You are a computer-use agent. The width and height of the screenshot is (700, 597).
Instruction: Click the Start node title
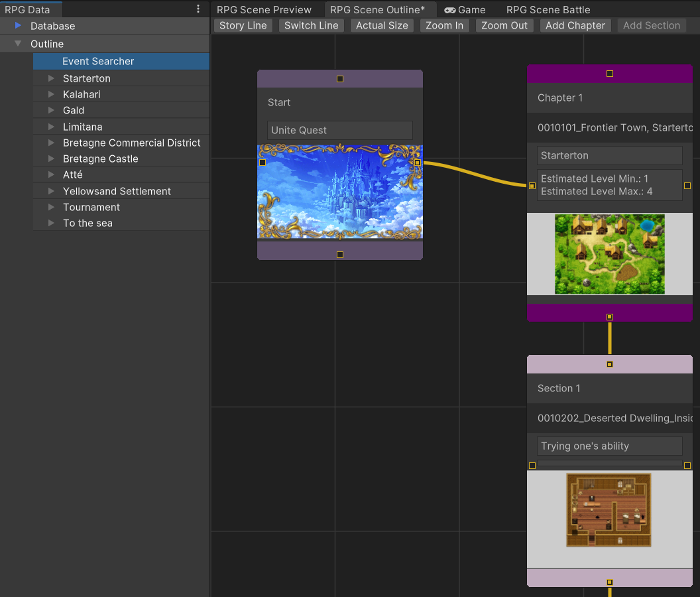[279, 102]
